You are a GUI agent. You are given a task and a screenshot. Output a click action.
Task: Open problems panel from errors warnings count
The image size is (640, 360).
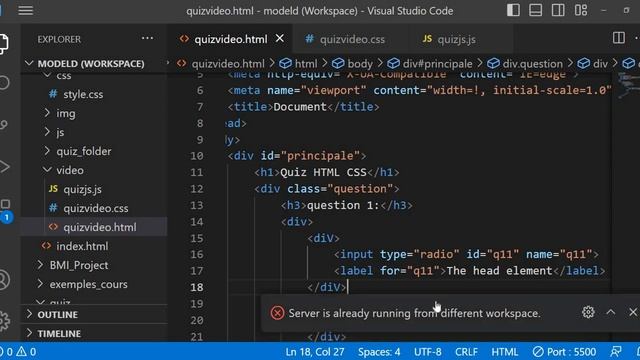(18, 351)
